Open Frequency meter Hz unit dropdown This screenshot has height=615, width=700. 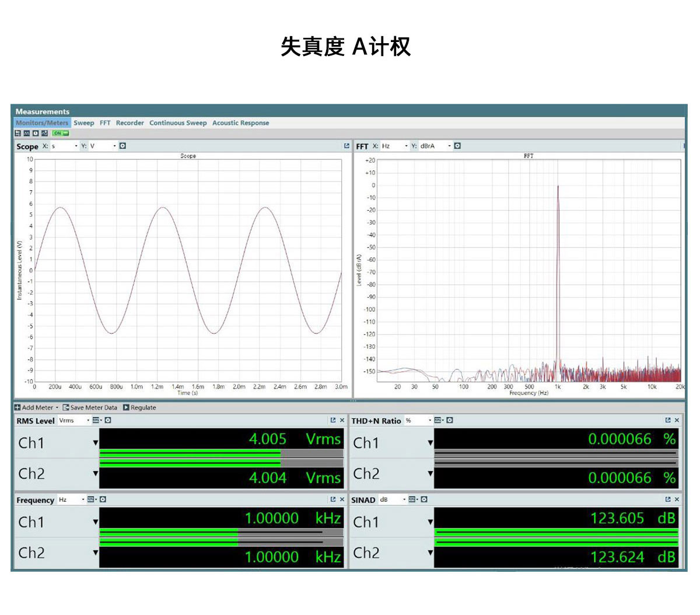click(71, 499)
